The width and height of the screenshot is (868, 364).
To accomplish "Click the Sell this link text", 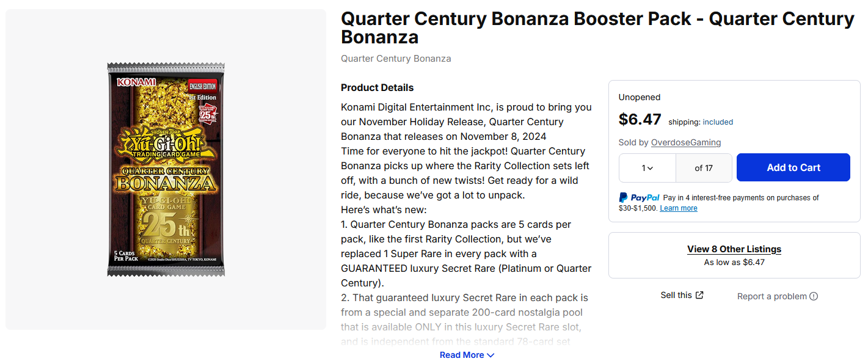I will tap(676, 295).
